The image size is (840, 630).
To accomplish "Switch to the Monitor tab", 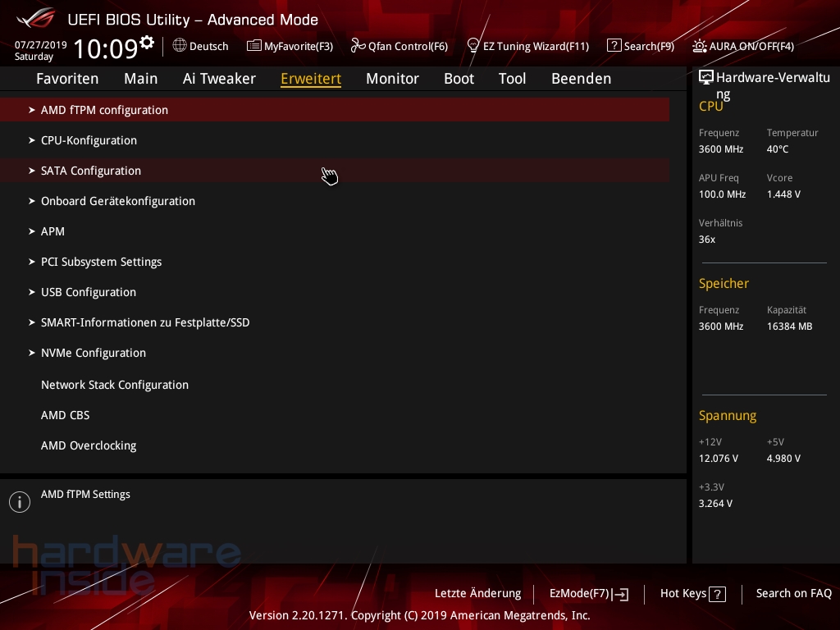I will 392,79.
